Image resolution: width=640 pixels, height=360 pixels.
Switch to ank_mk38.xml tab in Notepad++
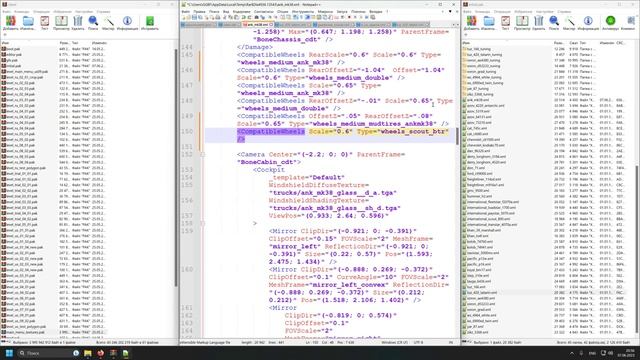coord(257,24)
